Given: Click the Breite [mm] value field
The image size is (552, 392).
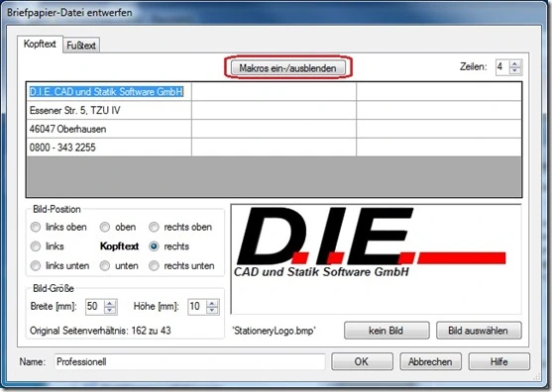Looking at the screenshot, I should (x=95, y=306).
